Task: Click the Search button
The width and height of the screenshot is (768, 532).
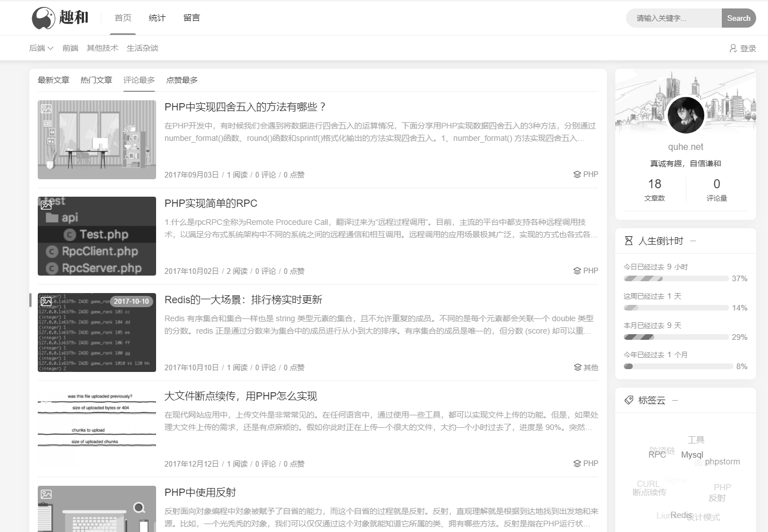Action: pyautogui.click(x=739, y=18)
